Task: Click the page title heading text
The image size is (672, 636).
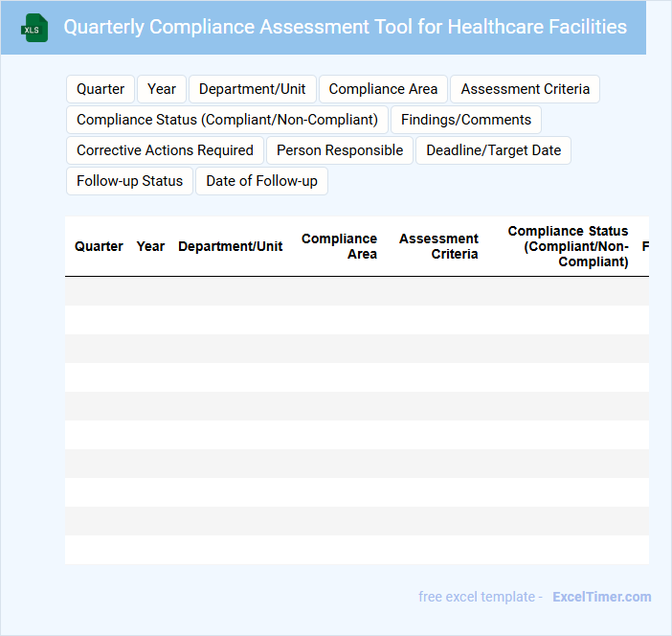Action: pos(345,27)
